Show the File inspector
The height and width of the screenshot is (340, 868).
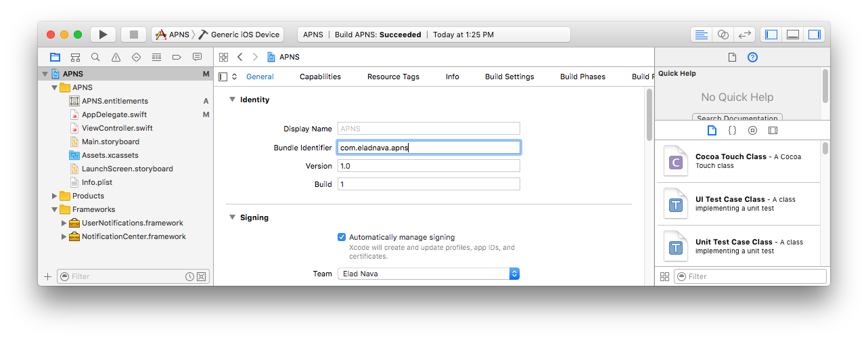[x=732, y=57]
